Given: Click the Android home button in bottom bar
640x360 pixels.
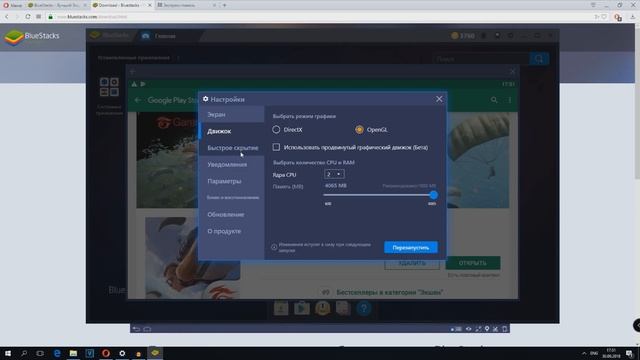Looking at the screenshot, I should click(147, 329).
